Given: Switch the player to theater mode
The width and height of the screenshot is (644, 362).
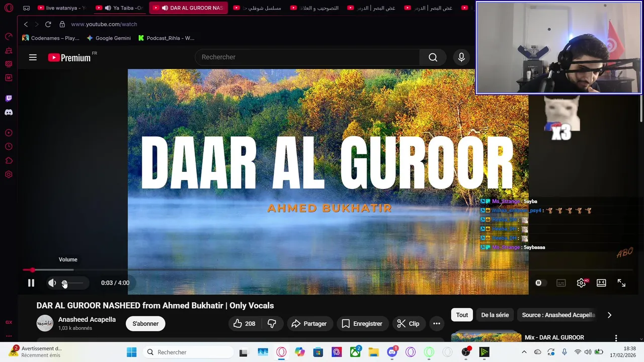Looking at the screenshot, I should click(601, 283).
